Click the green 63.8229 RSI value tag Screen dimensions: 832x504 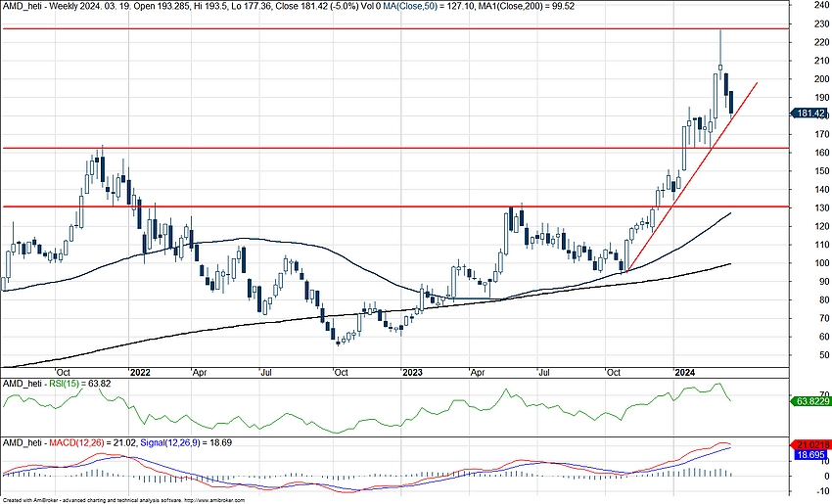point(810,401)
